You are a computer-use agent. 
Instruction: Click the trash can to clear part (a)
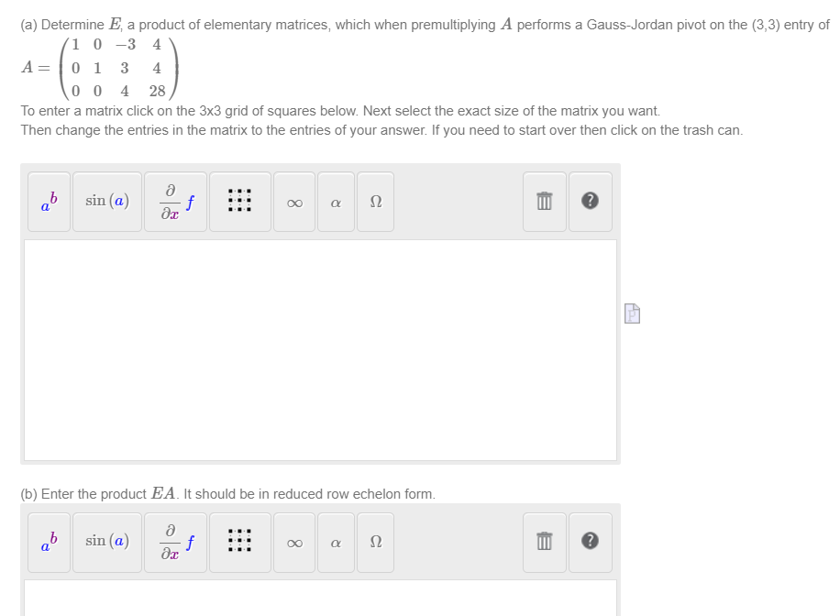click(544, 202)
